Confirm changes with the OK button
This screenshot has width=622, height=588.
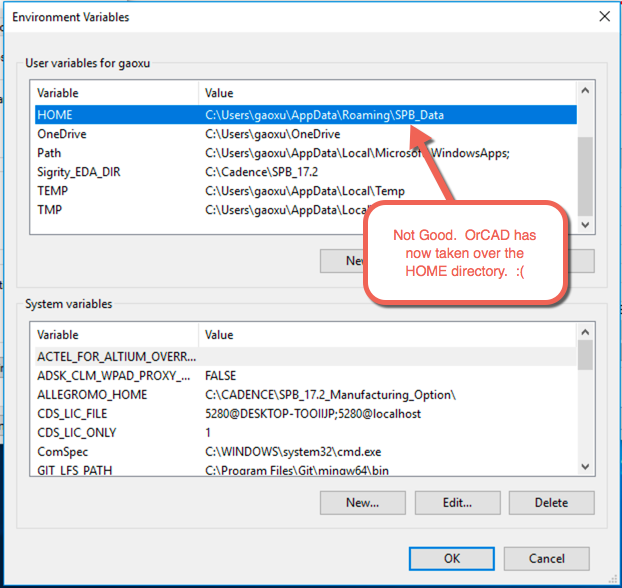coord(451,559)
